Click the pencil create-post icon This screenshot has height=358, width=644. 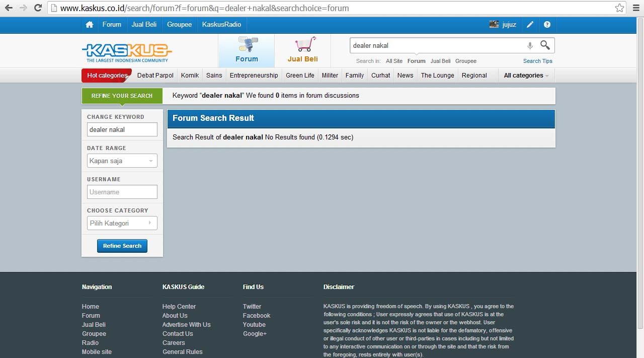(x=530, y=24)
